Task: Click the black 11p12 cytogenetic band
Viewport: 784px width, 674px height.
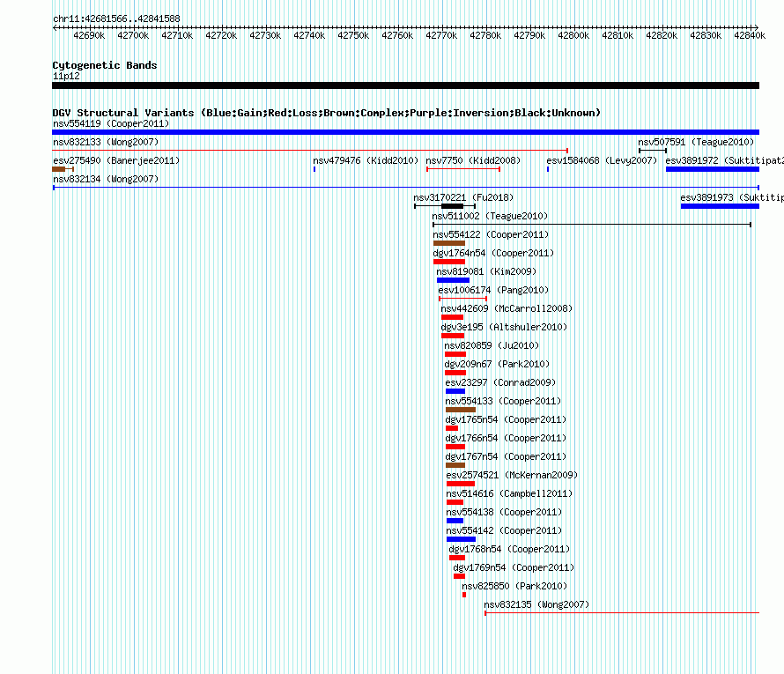Action: 405,85
